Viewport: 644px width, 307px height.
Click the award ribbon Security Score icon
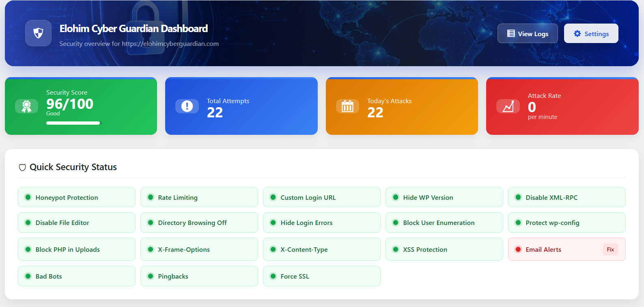[x=26, y=106]
